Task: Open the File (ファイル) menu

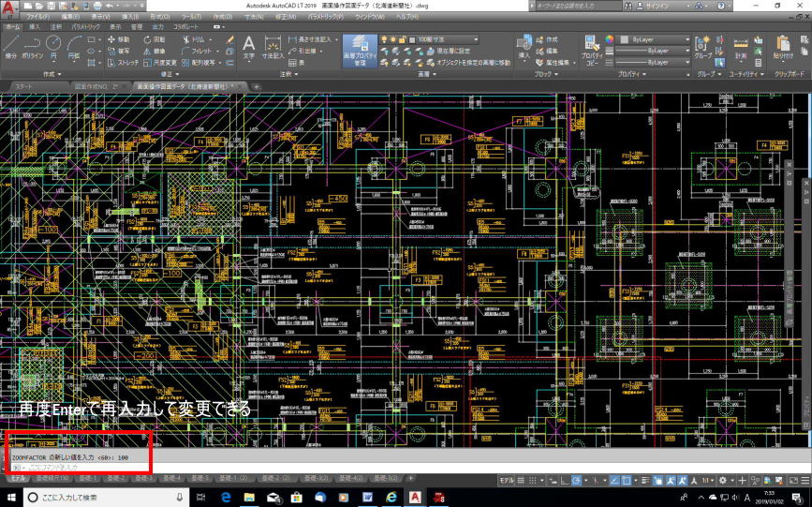Action: tap(37, 17)
